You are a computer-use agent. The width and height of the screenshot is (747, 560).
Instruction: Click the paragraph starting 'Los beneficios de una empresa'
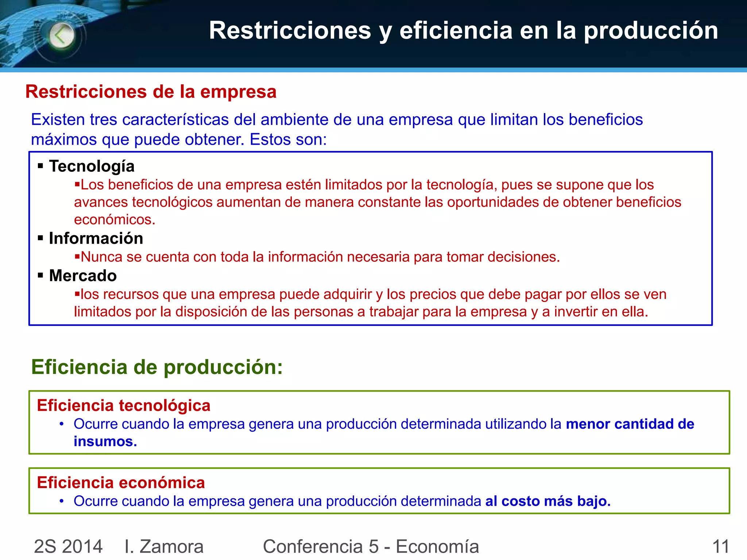[x=378, y=202]
